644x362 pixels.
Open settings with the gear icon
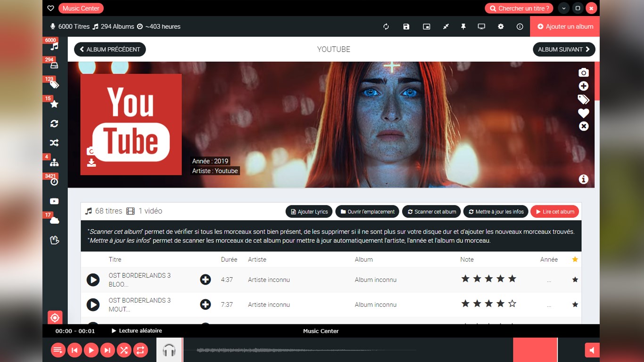[501, 27]
